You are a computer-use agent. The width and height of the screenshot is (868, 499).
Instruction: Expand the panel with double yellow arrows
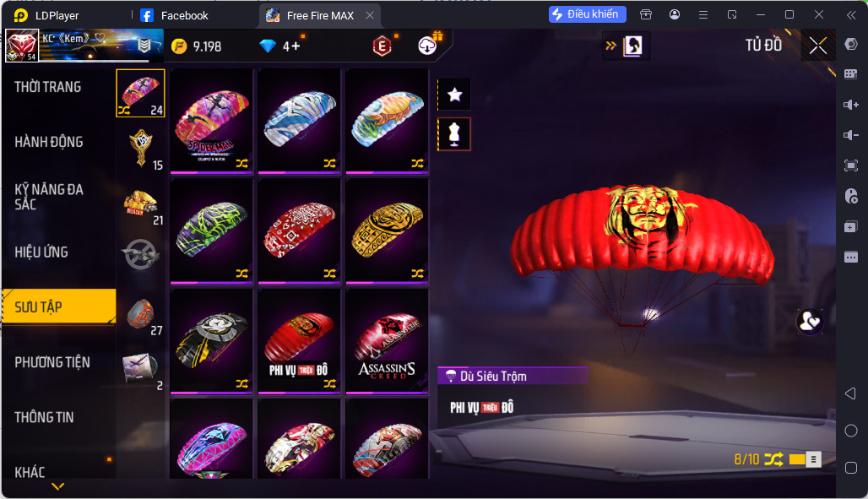click(611, 46)
